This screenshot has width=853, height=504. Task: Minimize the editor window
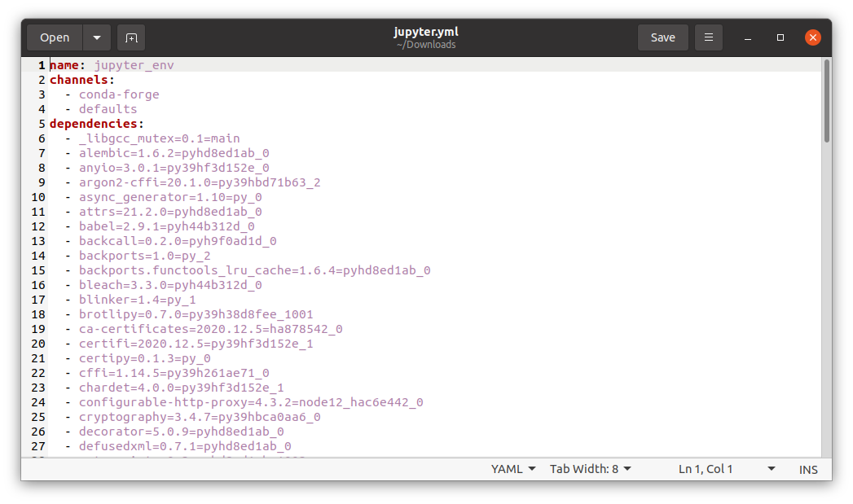(746, 37)
